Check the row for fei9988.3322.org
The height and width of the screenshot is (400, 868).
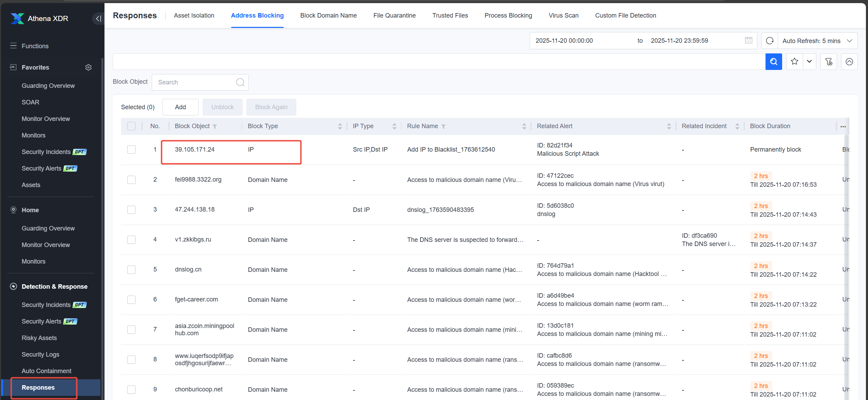(131, 180)
